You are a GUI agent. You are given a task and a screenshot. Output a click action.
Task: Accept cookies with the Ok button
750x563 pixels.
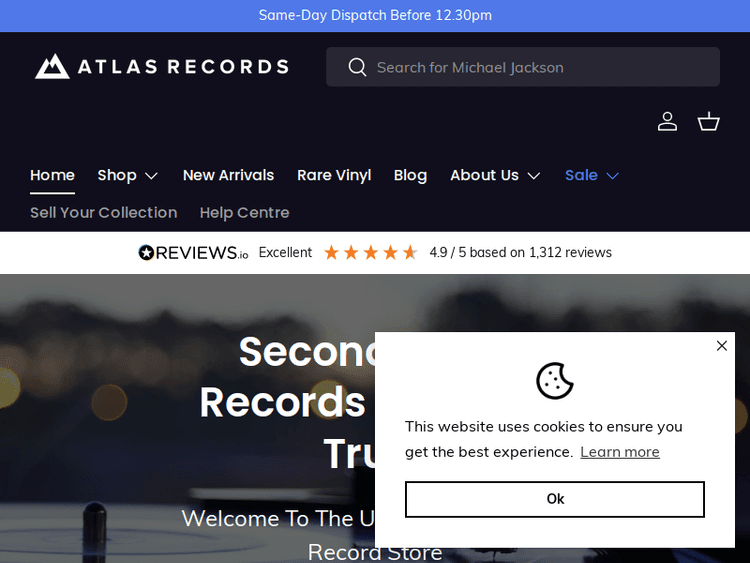click(x=555, y=499)
